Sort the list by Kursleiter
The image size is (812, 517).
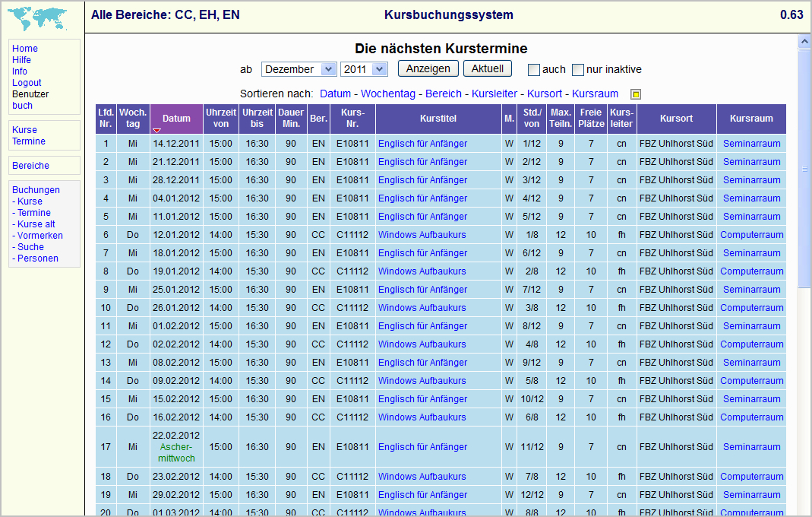[494, 94]
